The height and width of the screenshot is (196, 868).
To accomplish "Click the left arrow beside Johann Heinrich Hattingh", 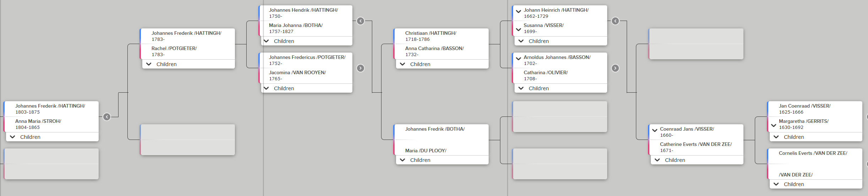I will (x=615, y=21).
